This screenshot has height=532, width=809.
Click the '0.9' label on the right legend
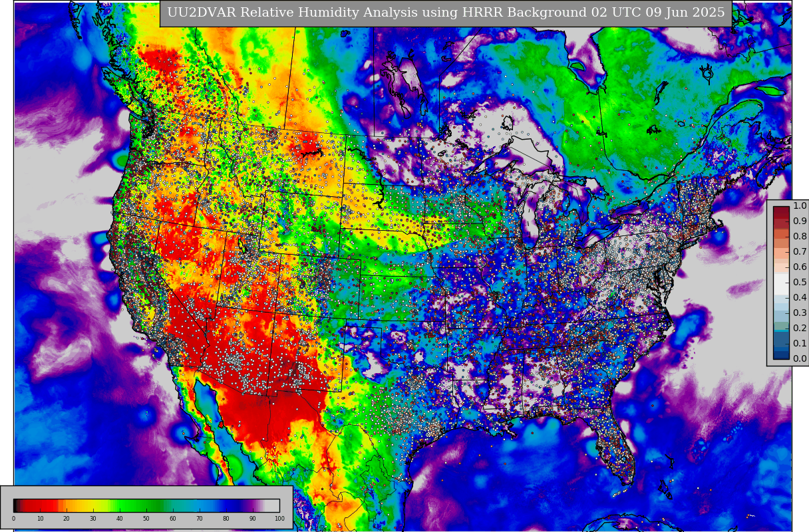tap(800, 221)
